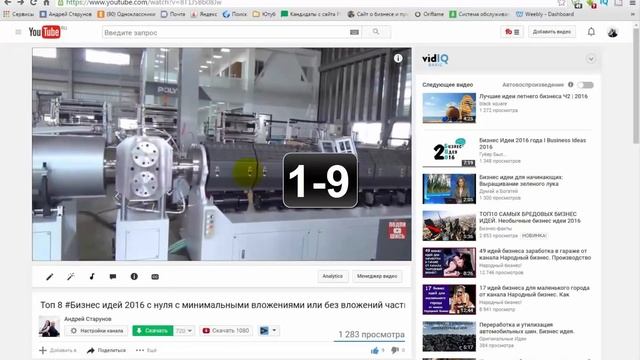Open the Сервисы apps bookmark
This screenshot has width=640, height=360.
18,14
